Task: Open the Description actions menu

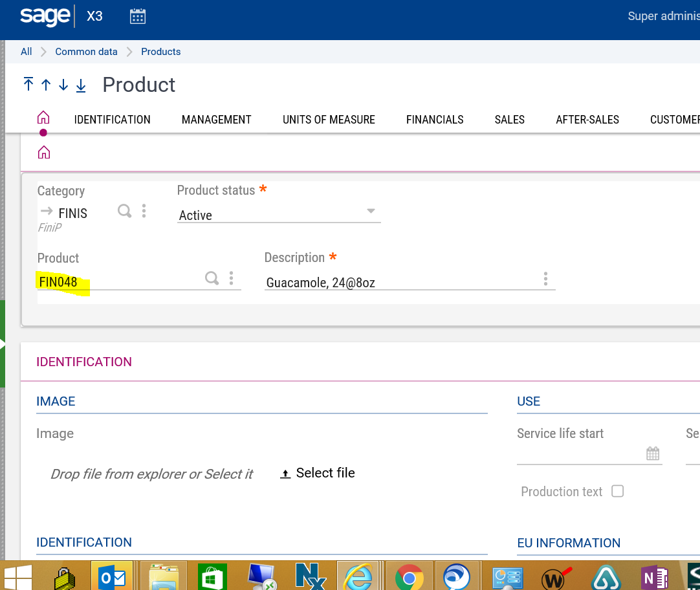Action: pos(545,279)
